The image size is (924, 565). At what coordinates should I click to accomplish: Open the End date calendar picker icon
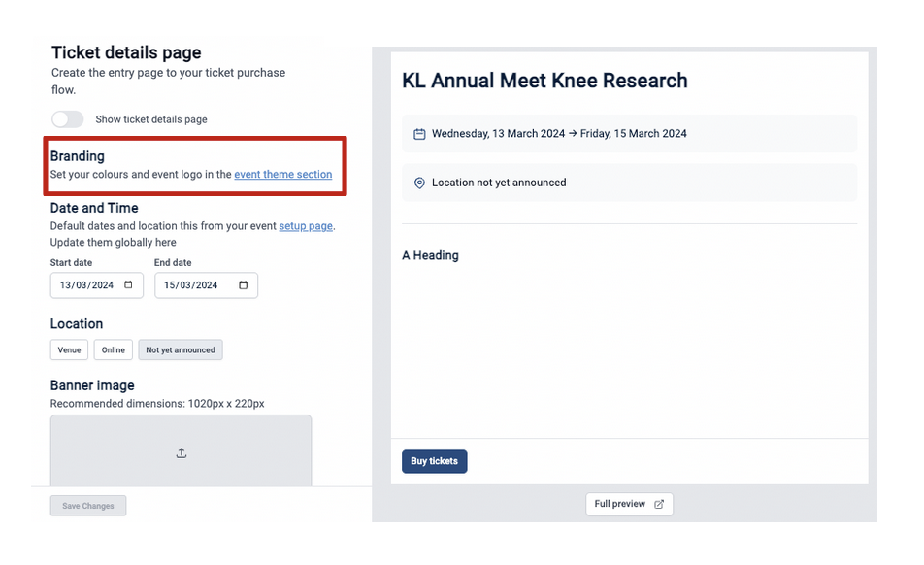coord(243,285)
